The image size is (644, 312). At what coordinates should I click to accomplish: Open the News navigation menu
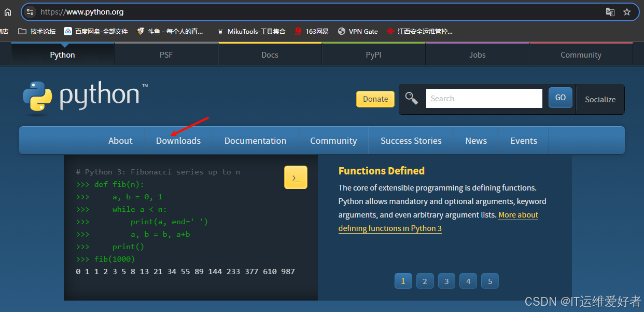click(476, 141)
